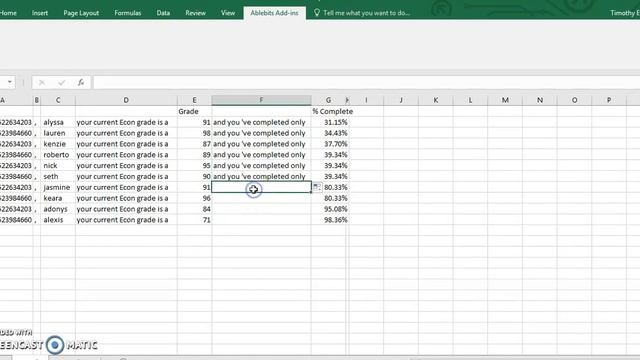The height and width of the screenshot is (360, 640).
Task: Select column B header
Action: [x=37, y=100]
